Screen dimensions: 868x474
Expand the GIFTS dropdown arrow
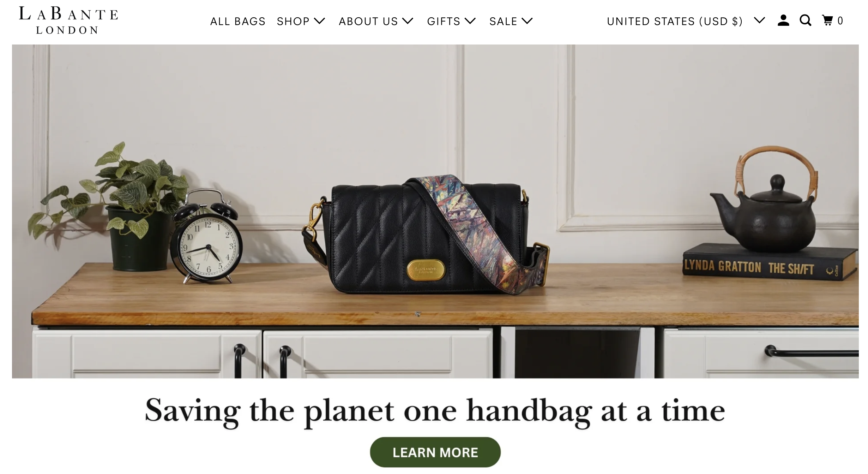(x=470, y=21)
